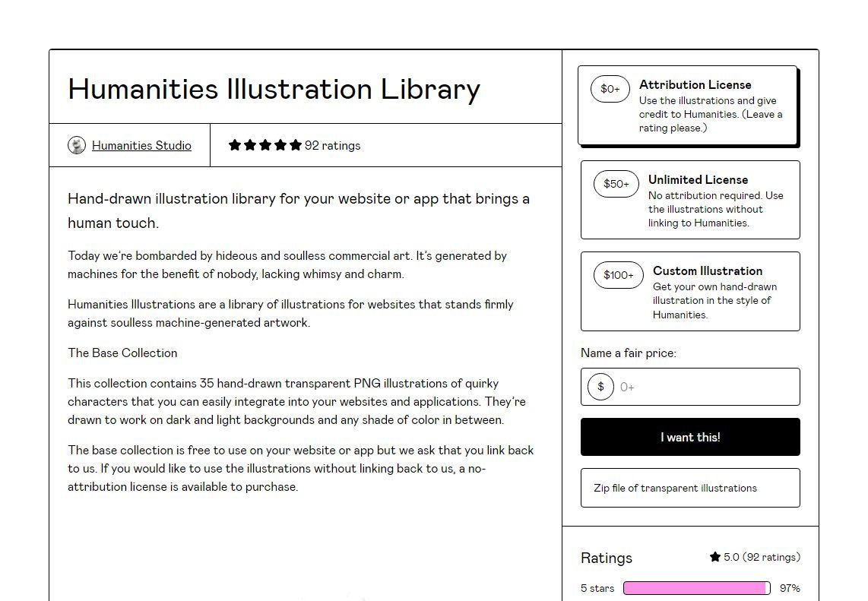
Task: Click Zip file of transparent illustrations box
Action: (x=690, y=488)
